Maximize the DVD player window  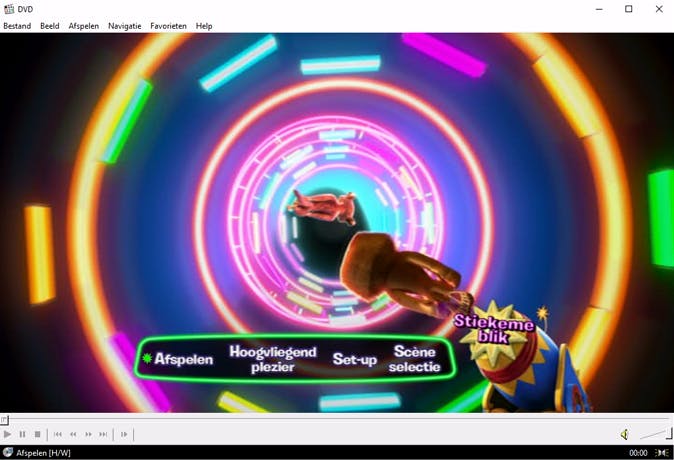(629, 9)
